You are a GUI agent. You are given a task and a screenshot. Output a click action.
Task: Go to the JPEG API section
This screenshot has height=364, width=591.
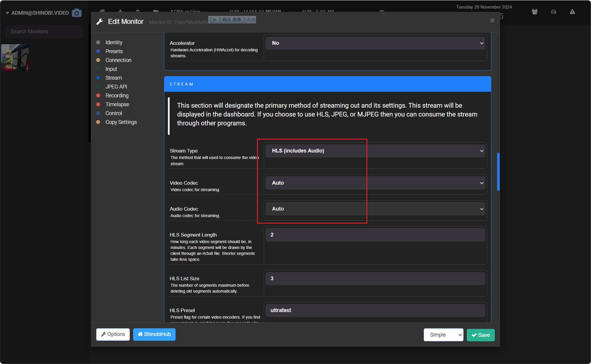pos(116,87)
